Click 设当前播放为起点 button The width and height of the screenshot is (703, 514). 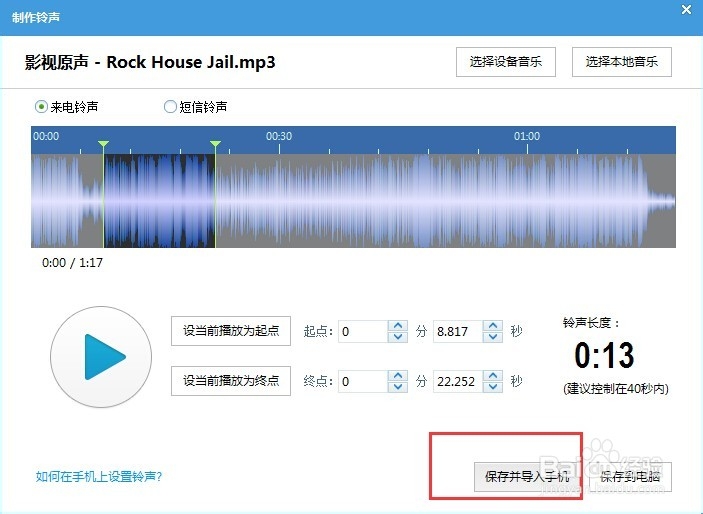click(231, 331)
